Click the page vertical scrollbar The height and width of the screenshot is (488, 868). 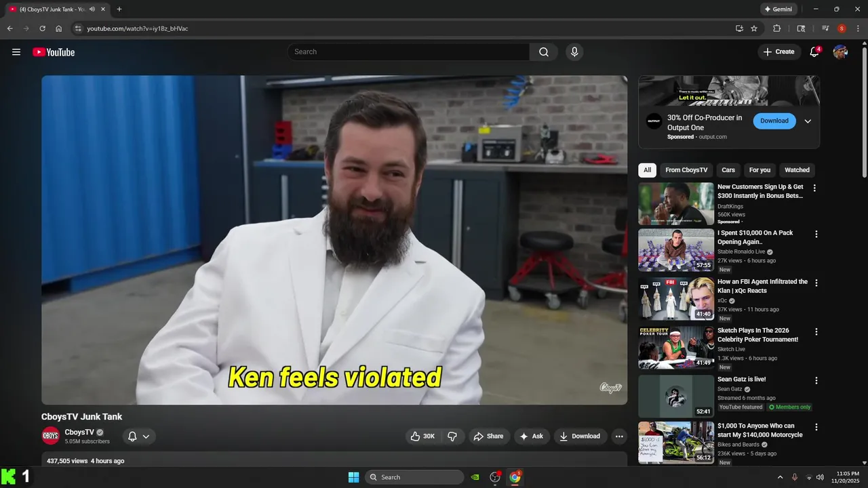pyautogui.click(x=864, y=112)
